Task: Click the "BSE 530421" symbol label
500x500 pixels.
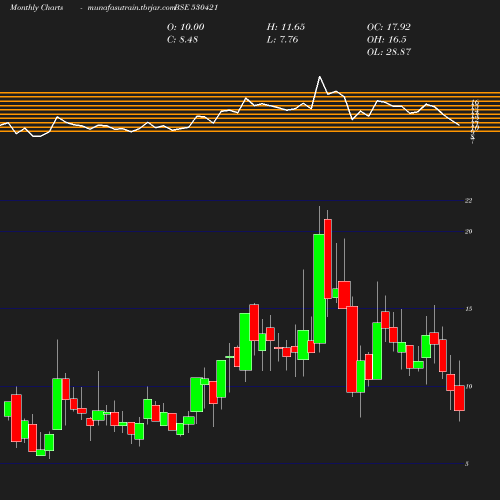Action: 196,7
